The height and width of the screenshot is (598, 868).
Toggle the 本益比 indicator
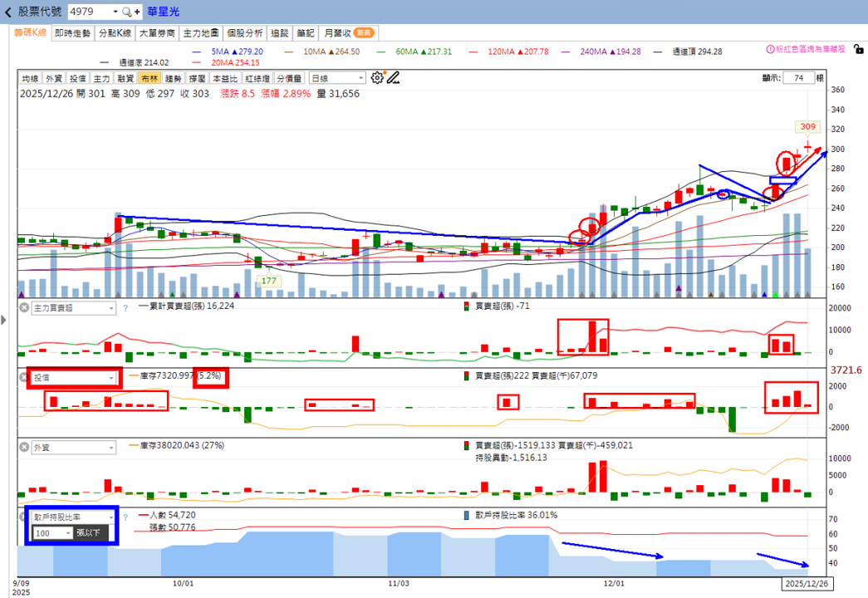point(225,79)
